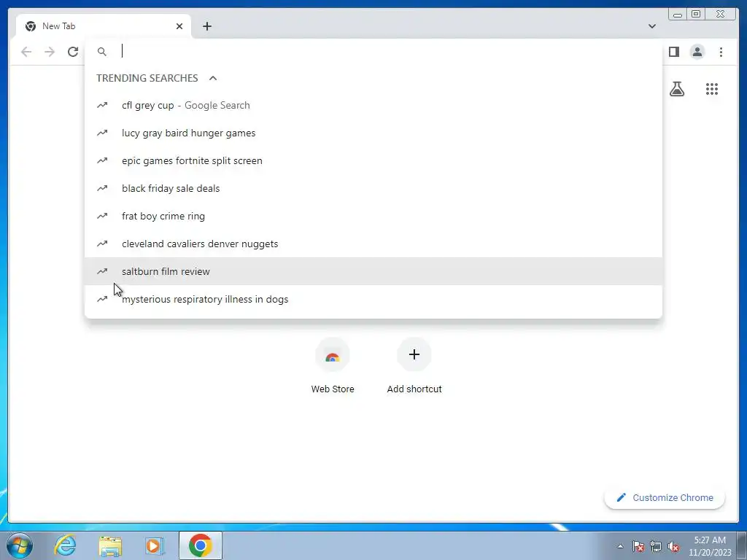Screen dimensions: 747x560
Task: Click the muted volume tray icon
Action: (x=673, y=546)
